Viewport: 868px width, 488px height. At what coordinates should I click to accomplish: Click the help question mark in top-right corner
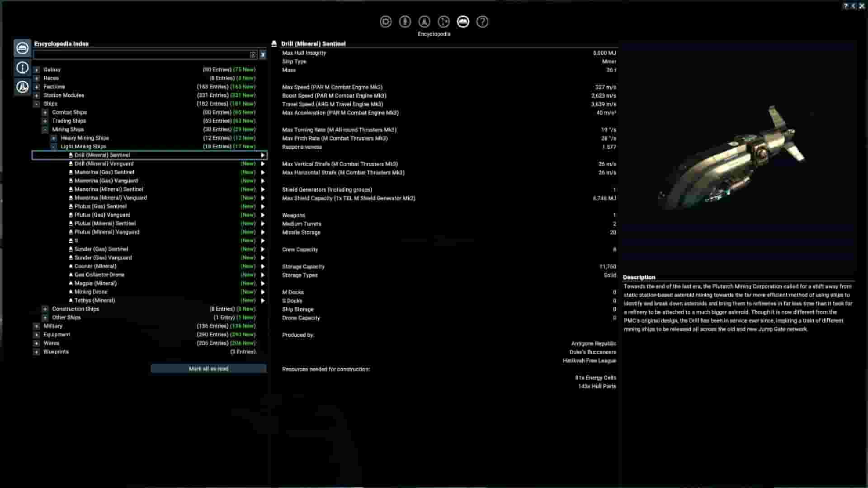[845, 6]
